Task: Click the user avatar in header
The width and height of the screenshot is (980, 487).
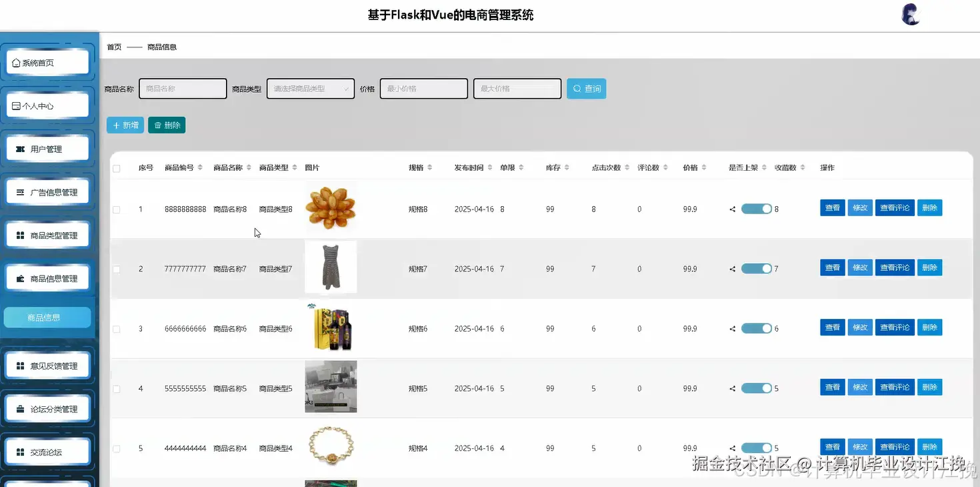Action: tap(911, 15)
